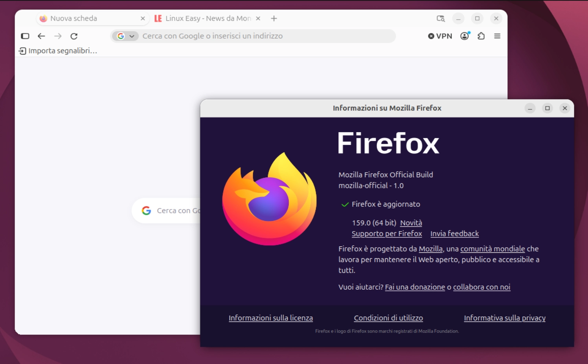The width and height of the screenshot is (588, 364).
Task: Click the Firefox logo in About dialog
Action: 270,199
